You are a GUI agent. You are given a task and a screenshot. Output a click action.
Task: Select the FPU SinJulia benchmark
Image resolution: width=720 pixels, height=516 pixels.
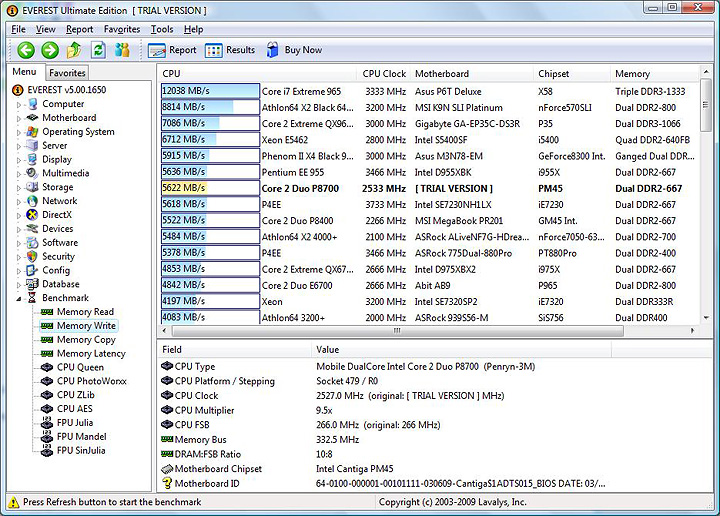coord(81,450)
